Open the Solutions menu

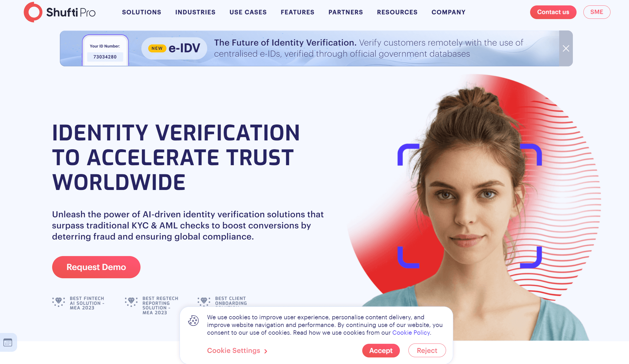pos(142,12)
